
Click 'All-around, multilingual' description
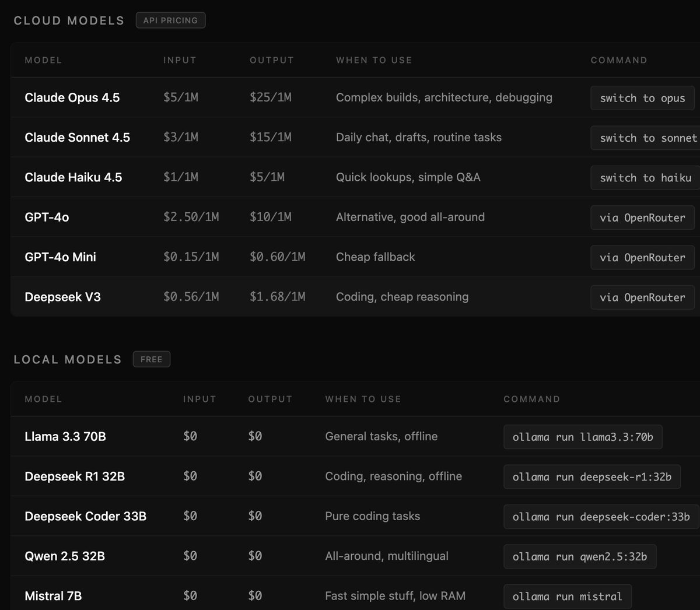[387, 556]
